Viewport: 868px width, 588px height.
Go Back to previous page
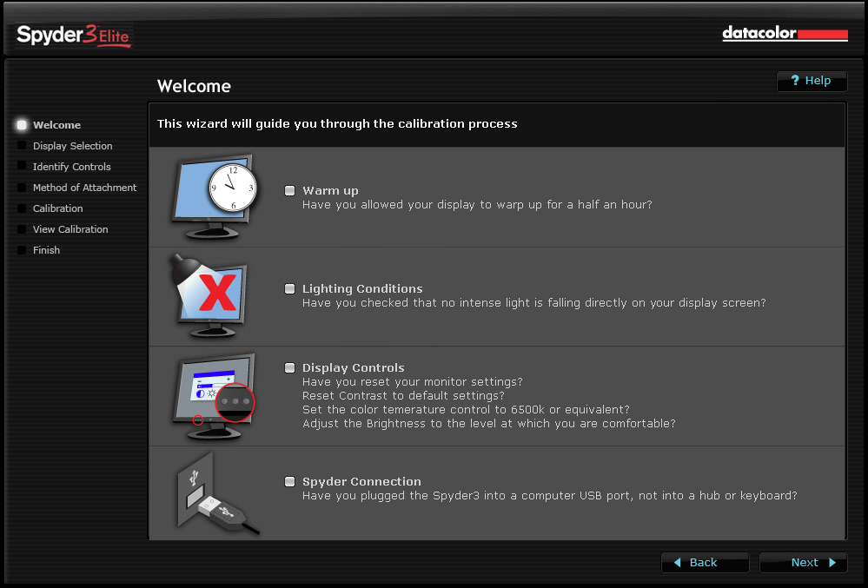[x=705, y=563]
